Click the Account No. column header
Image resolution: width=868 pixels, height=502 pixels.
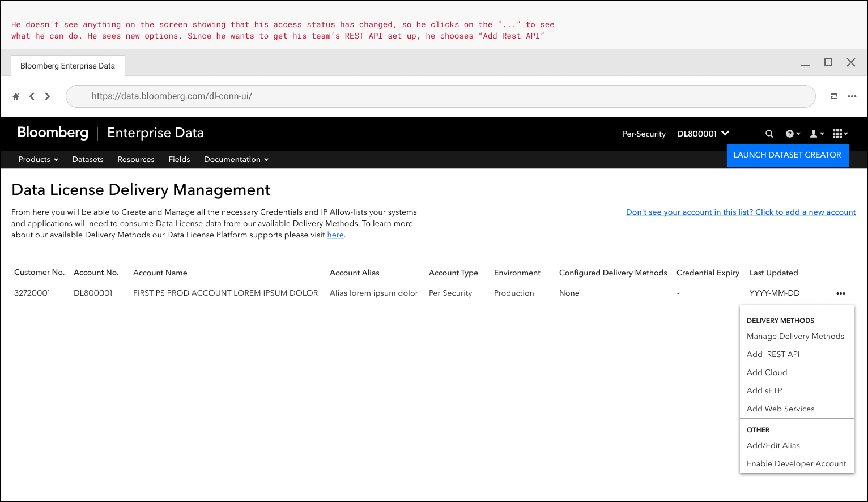96,273
